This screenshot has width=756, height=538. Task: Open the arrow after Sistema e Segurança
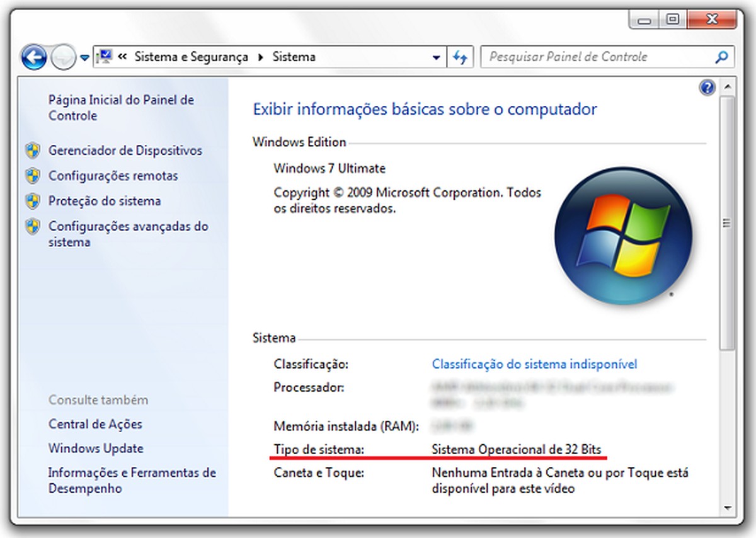point(261,57)
